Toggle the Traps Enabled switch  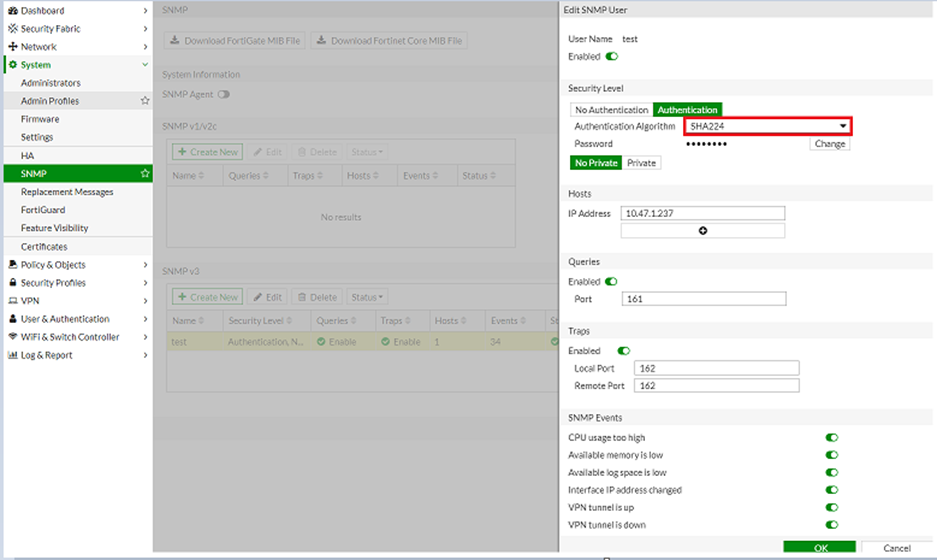pyautogui.click(x=624, y=351)
